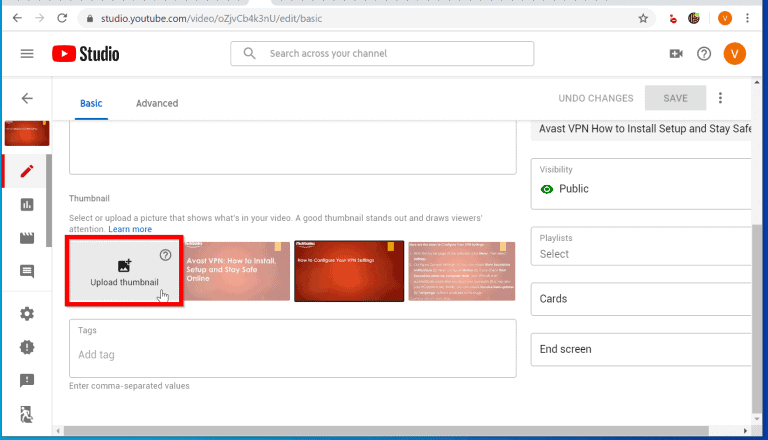
Task: Click the YouTube Studio logo
Action: pos(86,53)
